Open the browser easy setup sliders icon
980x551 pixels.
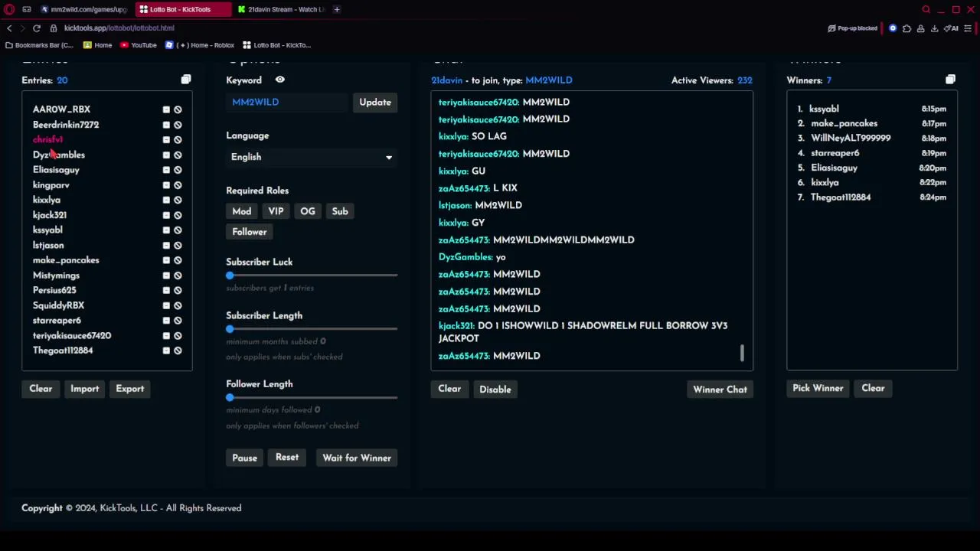pyautogui.click(x=968, y=28)
